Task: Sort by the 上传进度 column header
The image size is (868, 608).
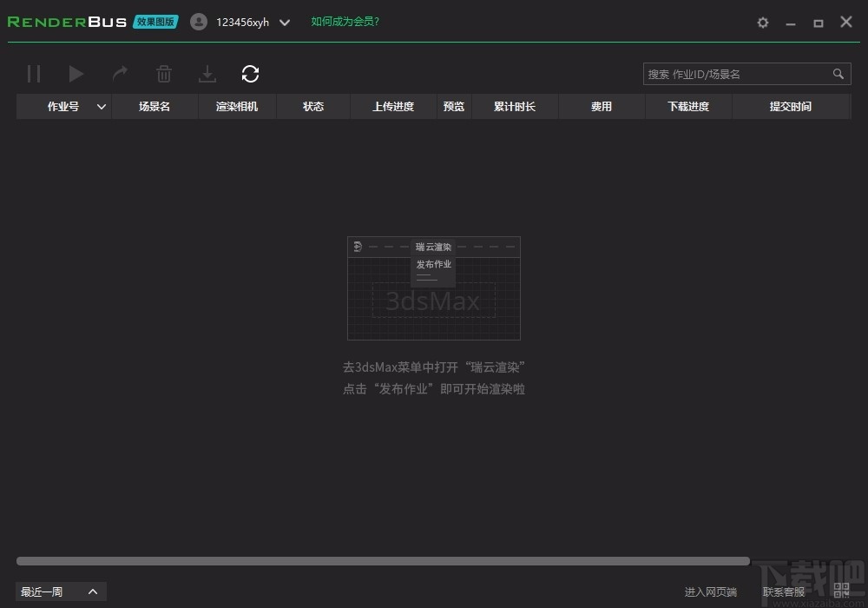Action: 393,106
